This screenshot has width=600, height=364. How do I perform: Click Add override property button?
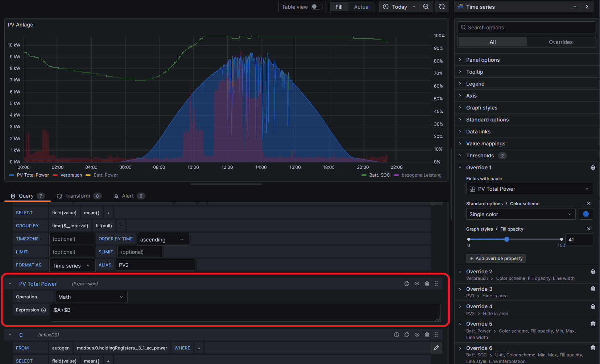coord(496,258)
